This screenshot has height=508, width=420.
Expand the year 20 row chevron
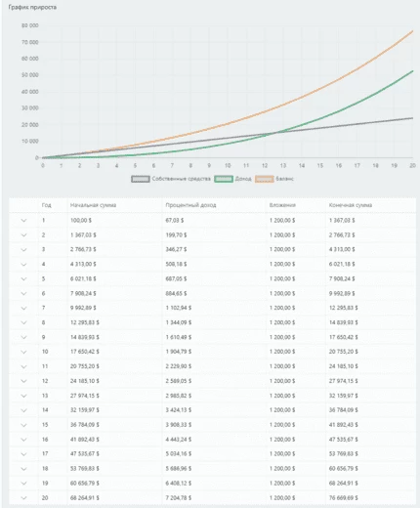point(23,497)
